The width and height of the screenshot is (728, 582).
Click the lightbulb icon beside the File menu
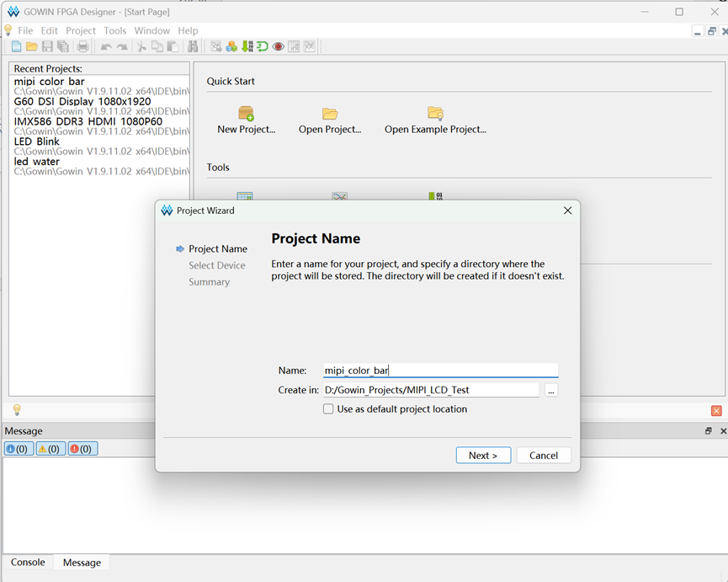[x=8, y=30]
